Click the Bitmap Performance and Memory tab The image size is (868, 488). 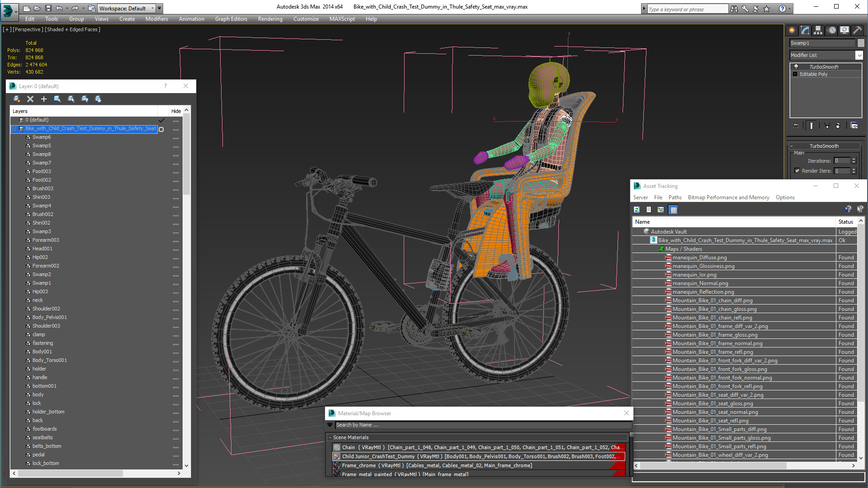point(728,197)
